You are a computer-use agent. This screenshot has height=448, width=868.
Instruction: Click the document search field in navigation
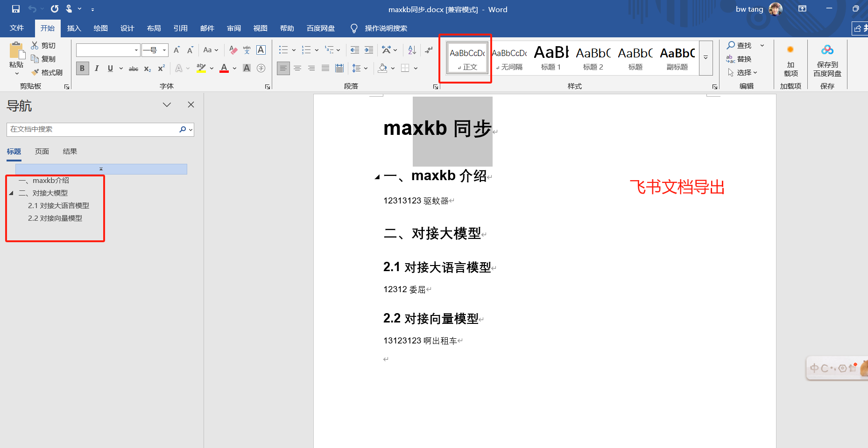point(92,130)
